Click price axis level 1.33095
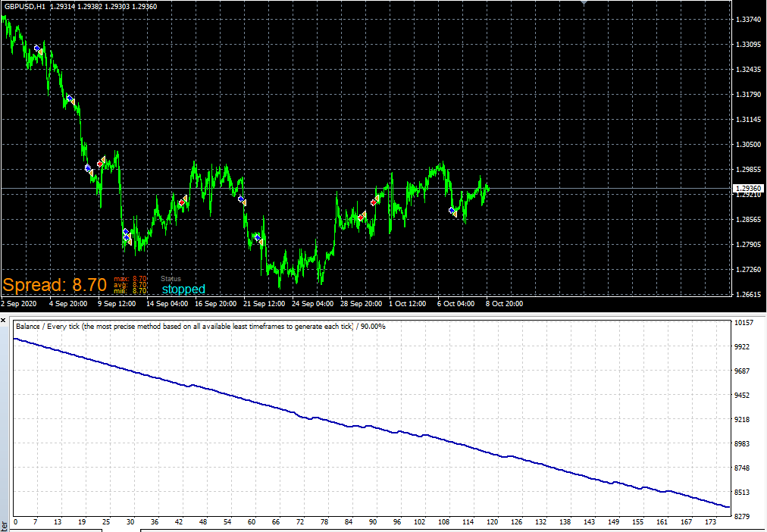The width and height of the screenshot is (767, 532). pos(748,45)
